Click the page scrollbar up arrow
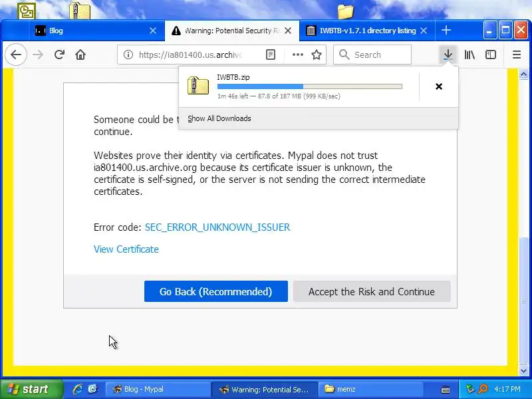This screenshot has width=532, height=399. pos(523,74)
